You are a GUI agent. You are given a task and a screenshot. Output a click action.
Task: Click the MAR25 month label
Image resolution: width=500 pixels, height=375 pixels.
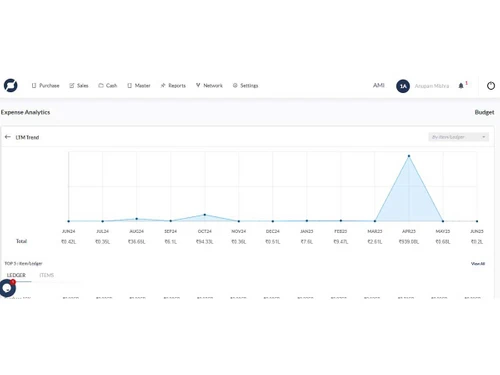[375, 231]
